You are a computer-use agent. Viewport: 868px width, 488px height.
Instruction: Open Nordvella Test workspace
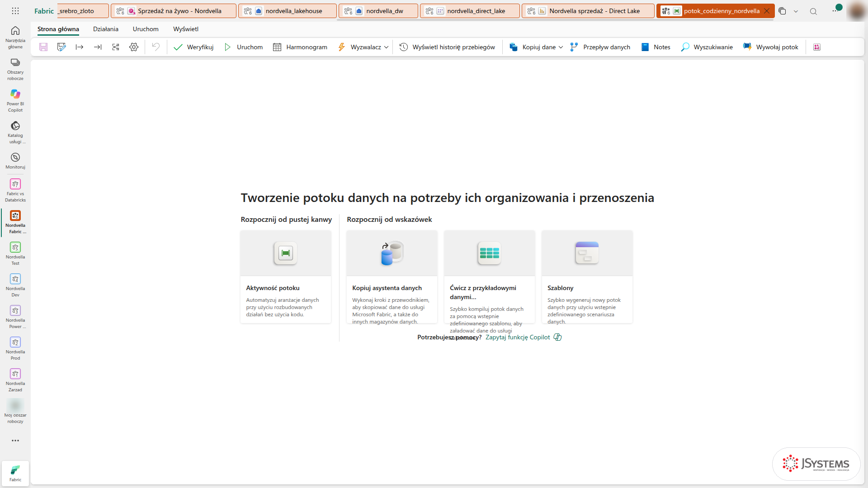pyautogui.click(x=15, y=253)
